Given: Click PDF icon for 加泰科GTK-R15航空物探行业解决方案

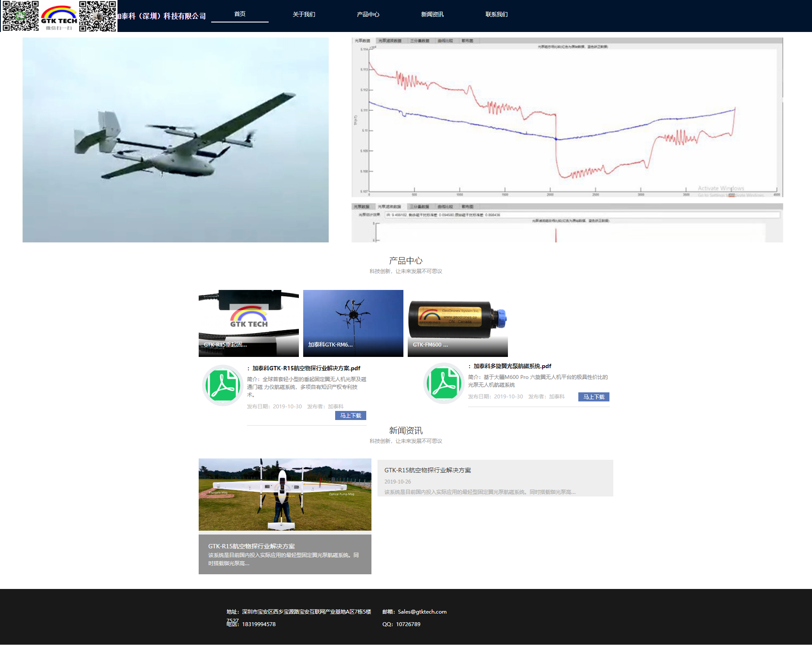Looking at the screenshot, I should coord(223,385).
